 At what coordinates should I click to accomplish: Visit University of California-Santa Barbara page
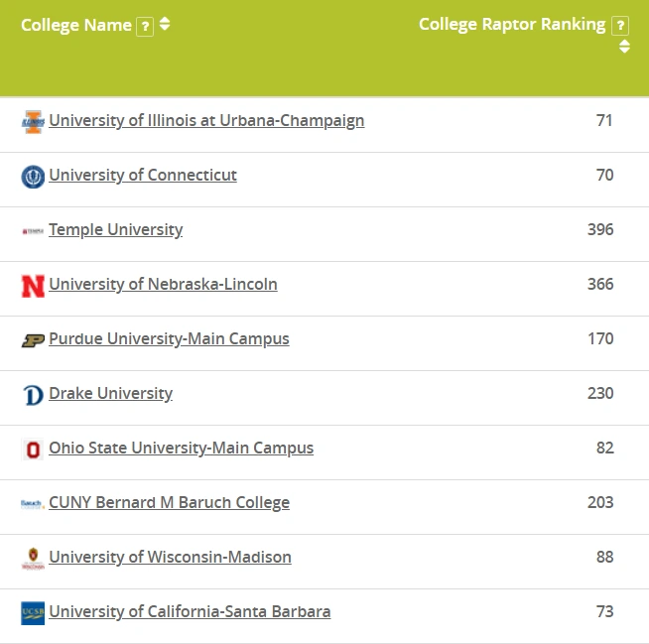pyautogui.click(x=190, y=612)
